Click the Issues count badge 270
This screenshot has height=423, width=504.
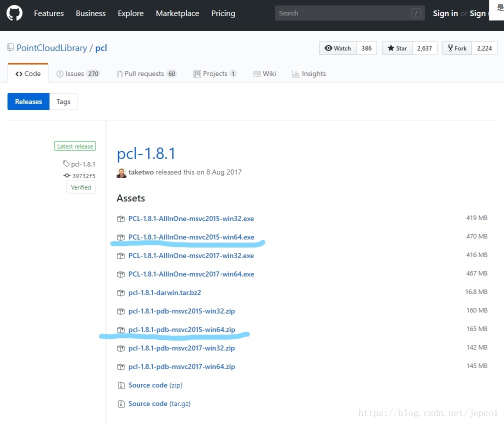tap(93, 73)
